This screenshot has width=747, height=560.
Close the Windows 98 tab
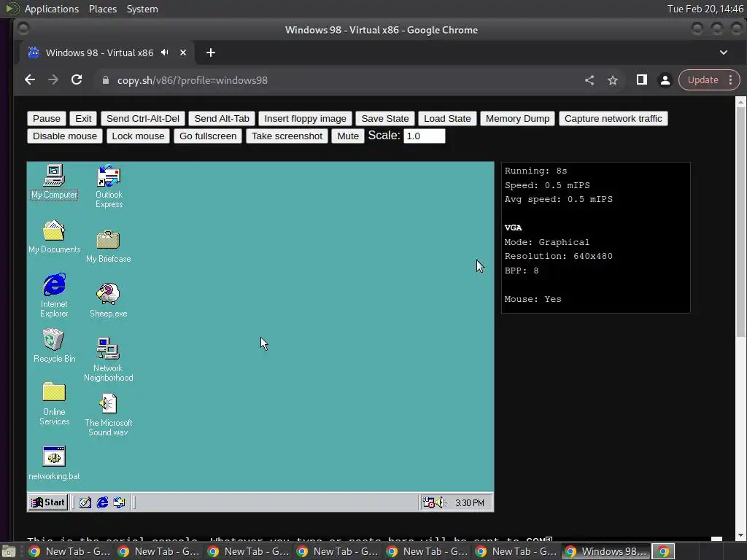pos(183,52)
